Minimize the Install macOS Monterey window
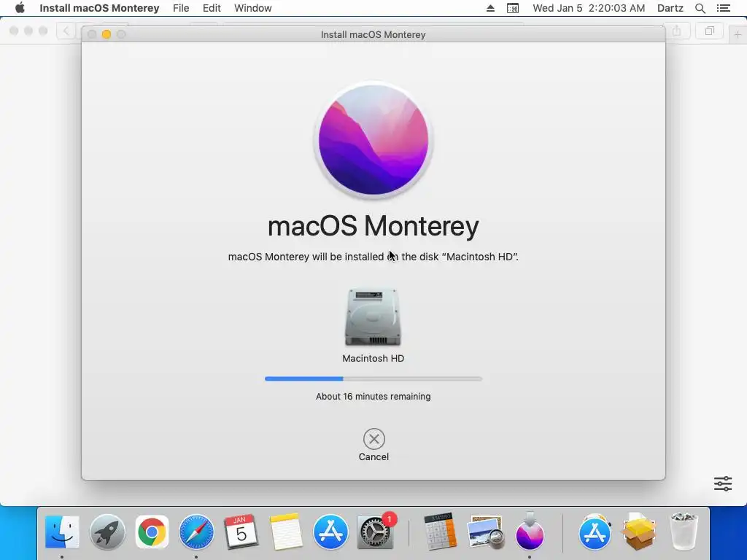Viewport: 747px width, 560px height. point(107,34)
